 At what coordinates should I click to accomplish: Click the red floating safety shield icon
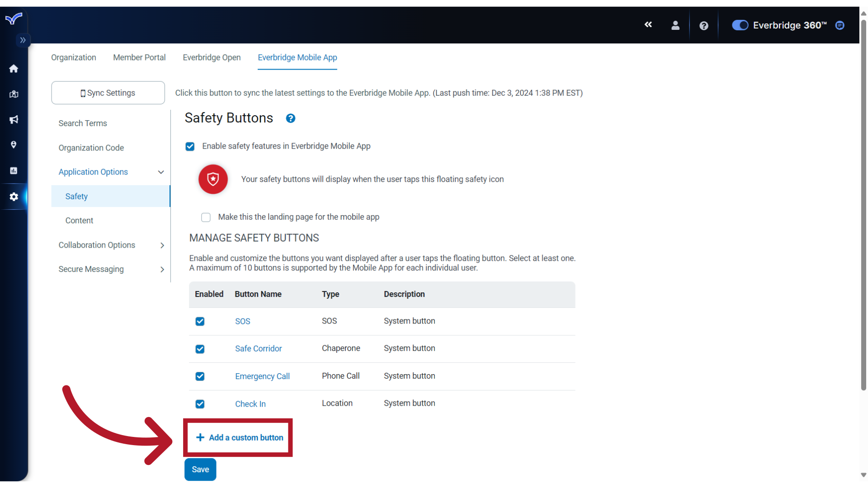click(x=213, y=179)
